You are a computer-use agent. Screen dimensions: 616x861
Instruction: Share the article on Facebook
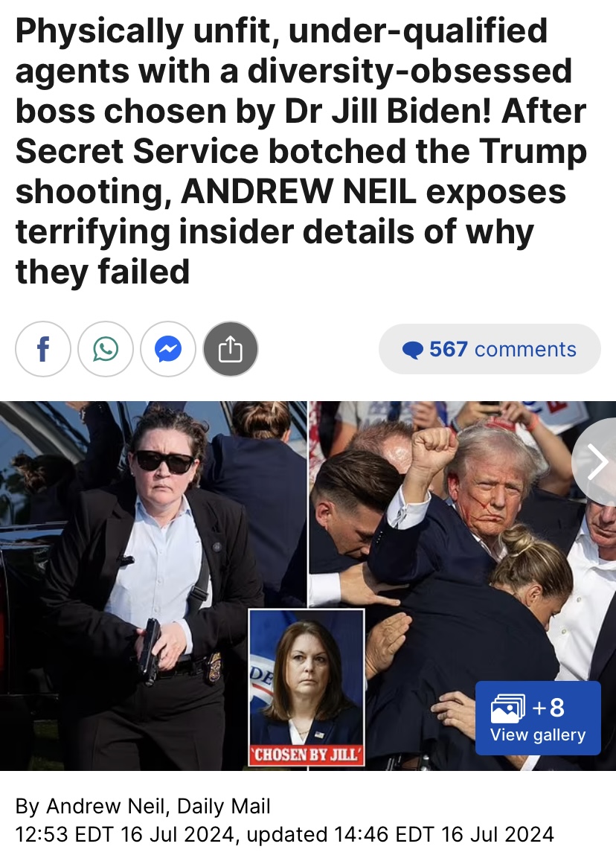tap(43, 349)
